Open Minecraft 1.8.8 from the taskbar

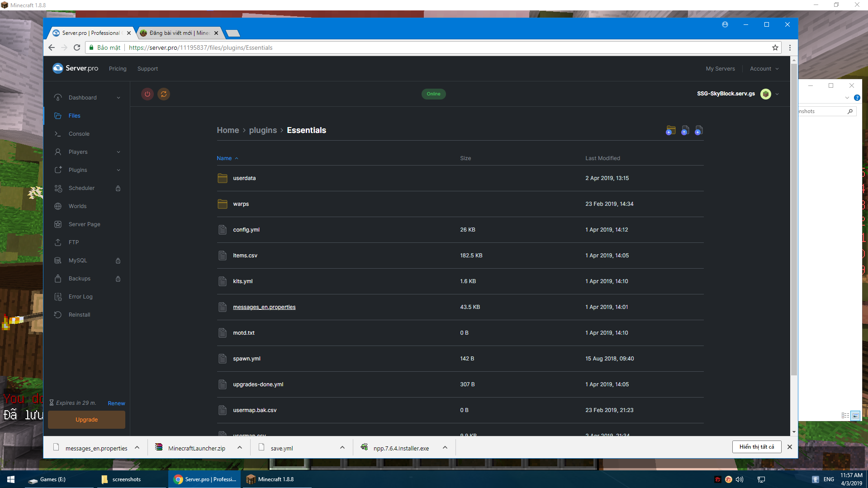(x=277, y=479)
